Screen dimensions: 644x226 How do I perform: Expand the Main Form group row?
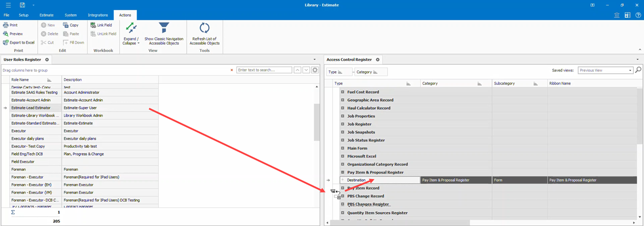(342, 148)
